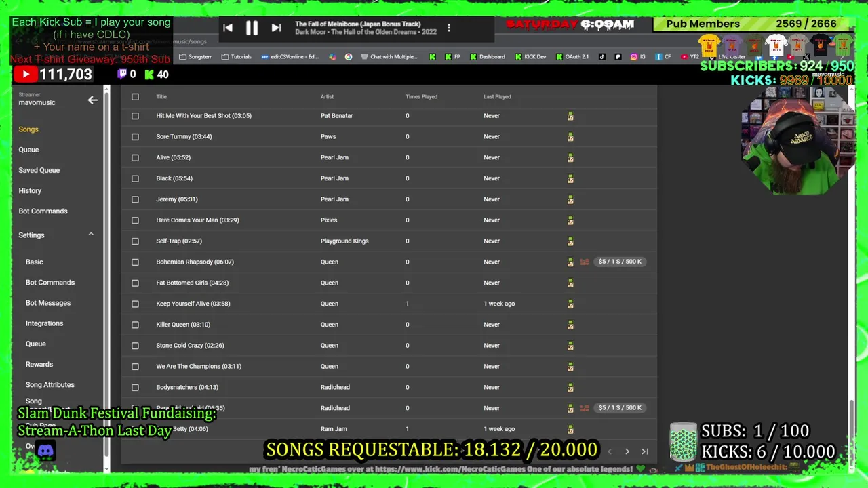Click the streamer webcam thumbnail
The image size is (868, 488).
coord(799,142)
